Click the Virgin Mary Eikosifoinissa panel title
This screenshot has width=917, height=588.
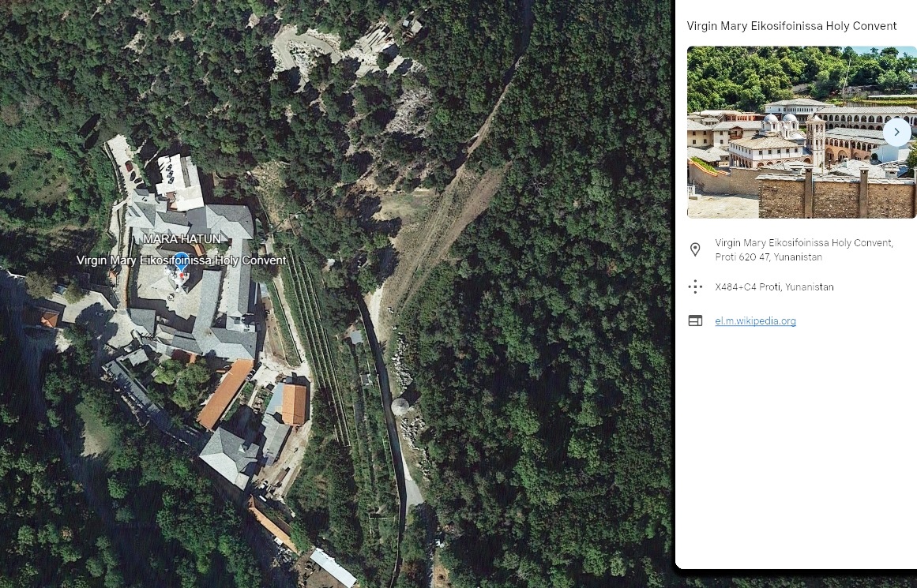pos(791,26)
